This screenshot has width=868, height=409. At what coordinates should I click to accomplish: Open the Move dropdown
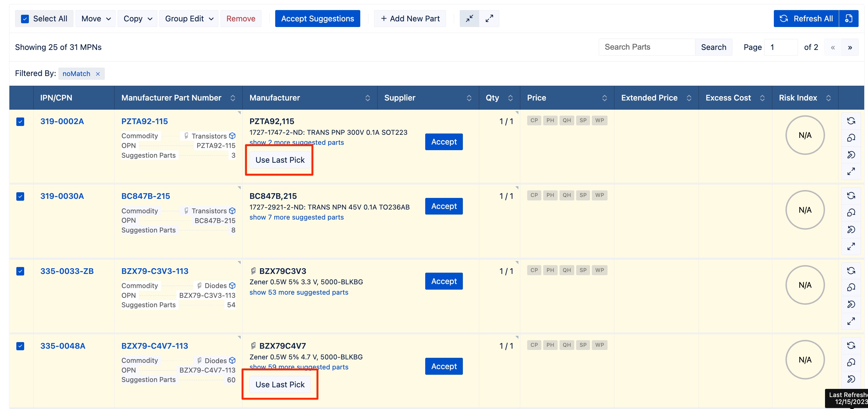point(96,19)
